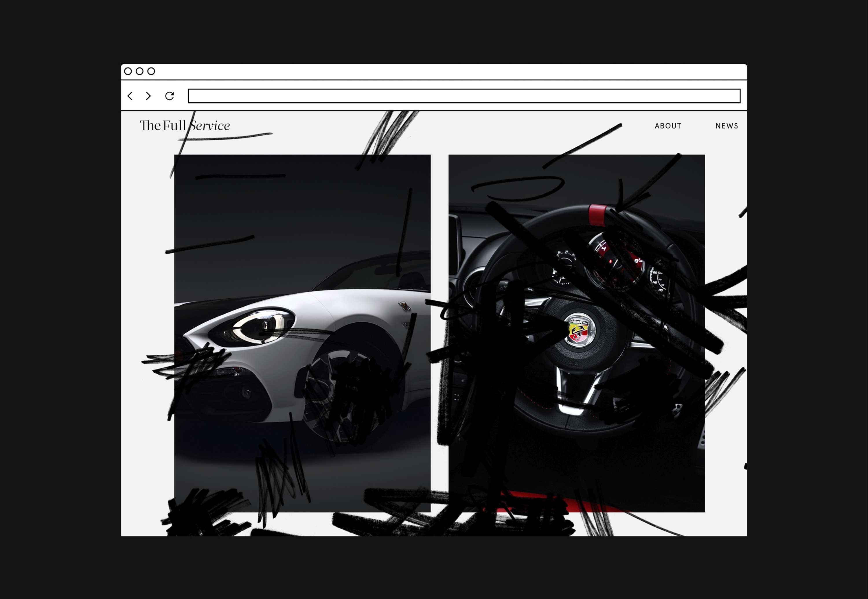
Task: Open the white Abarth car exterior image
Action: 302,333
